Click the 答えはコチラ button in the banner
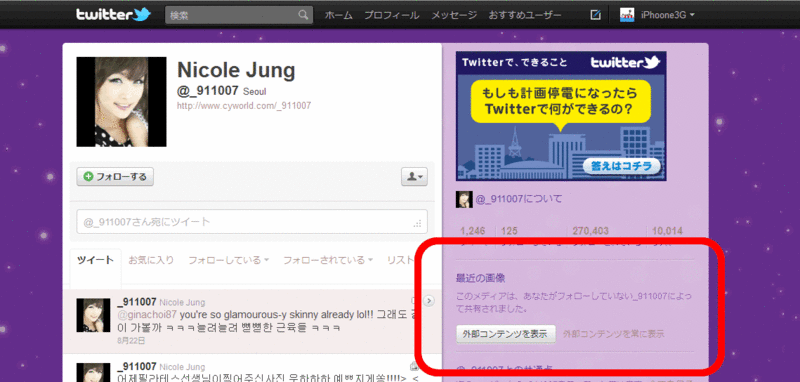The width and height of the screenshot is (800, 382). coord(621,166)
